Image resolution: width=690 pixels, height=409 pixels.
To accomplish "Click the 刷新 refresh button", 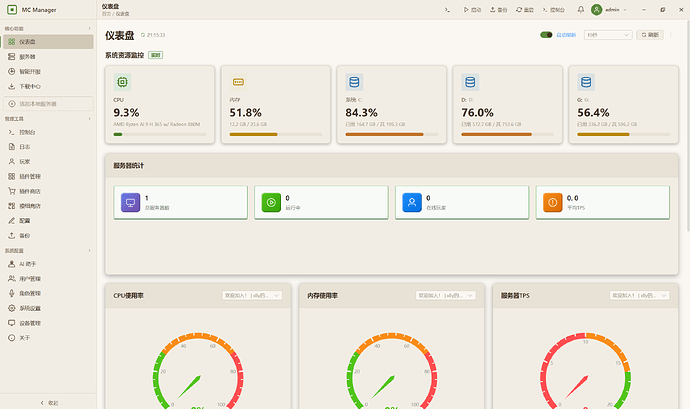I will (x=650, y=35).
